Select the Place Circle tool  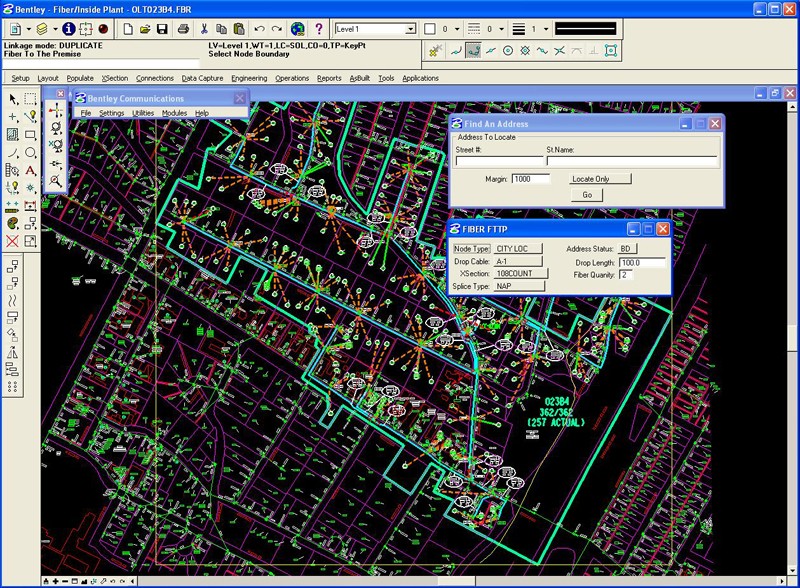pyautogui.click(x=31, y=153)
